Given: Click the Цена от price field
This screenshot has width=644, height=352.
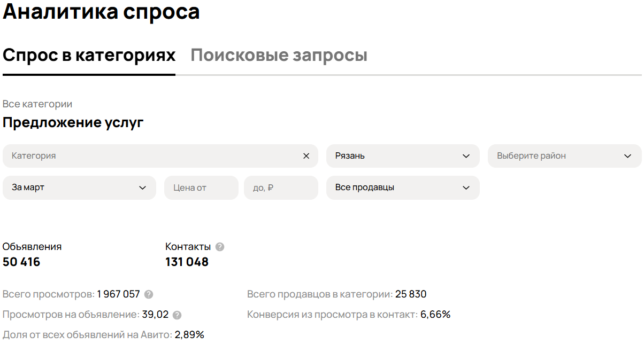Looking at the screenshot, I should click(x=201, y=188).
